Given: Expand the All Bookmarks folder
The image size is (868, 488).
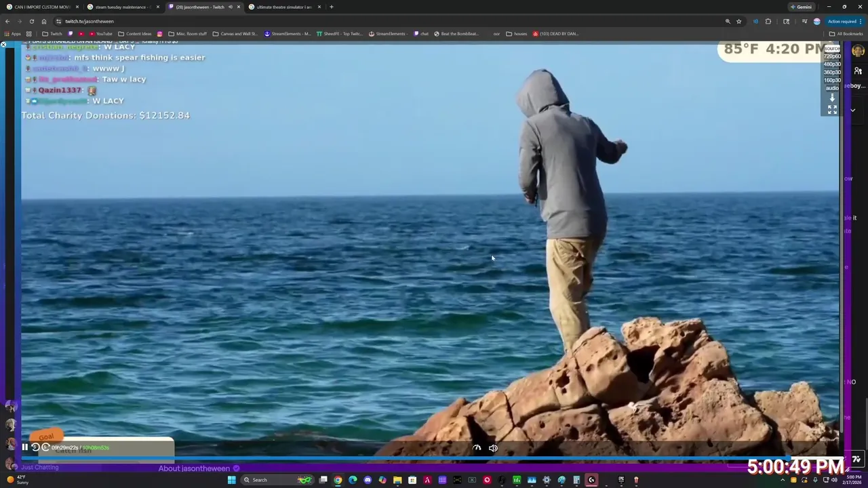Looking at the screenshot, I should (x=846, y=34).
